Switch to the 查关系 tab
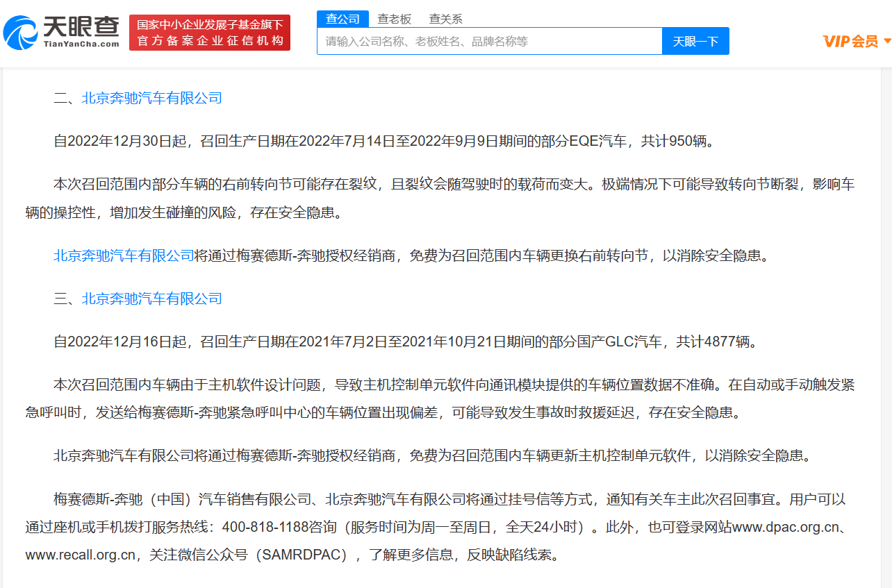The height and width of the screenshot is (588, 892). pos(446,19)
